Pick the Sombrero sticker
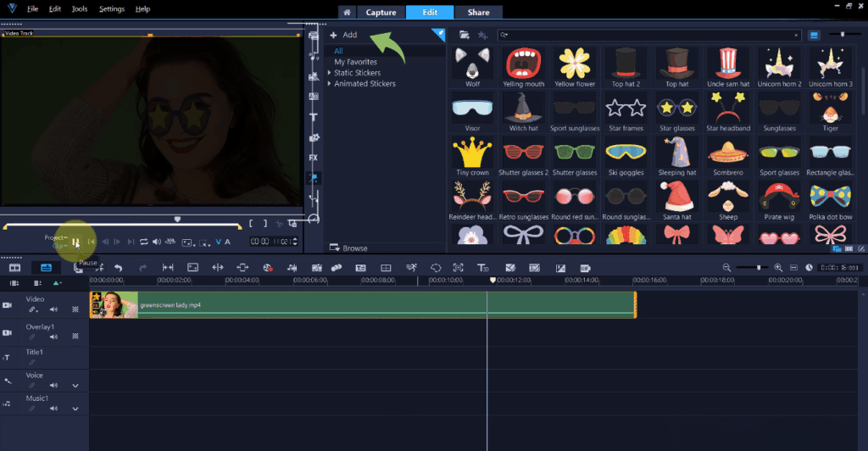This screenshot has width=868, height=451. click(728, 155)
